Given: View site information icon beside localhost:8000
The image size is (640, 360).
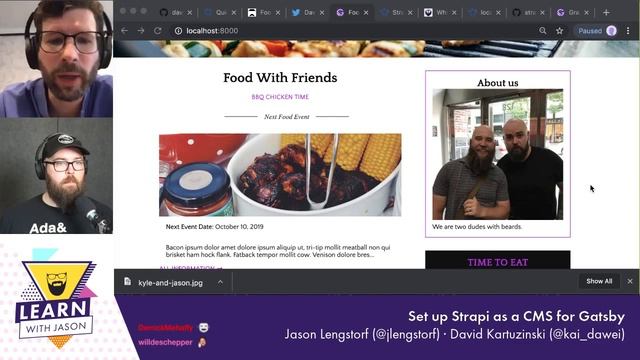Looking at the screenshot, I should click(178, 31).
